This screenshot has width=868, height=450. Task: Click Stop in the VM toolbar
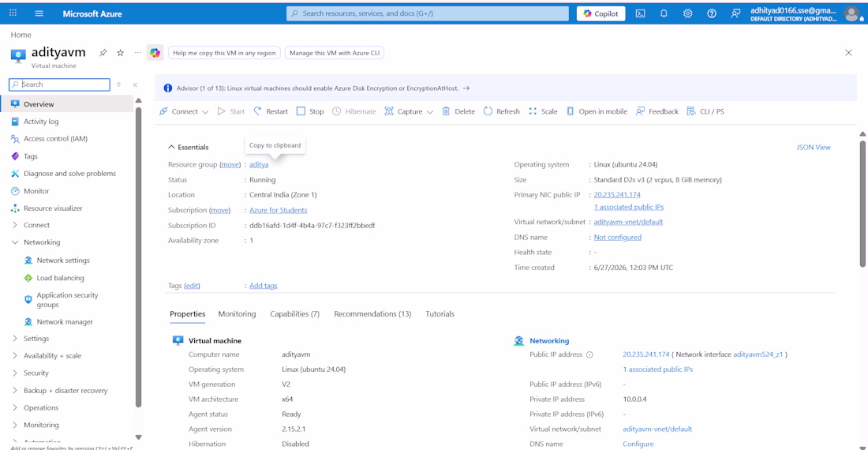click(310, 111)
